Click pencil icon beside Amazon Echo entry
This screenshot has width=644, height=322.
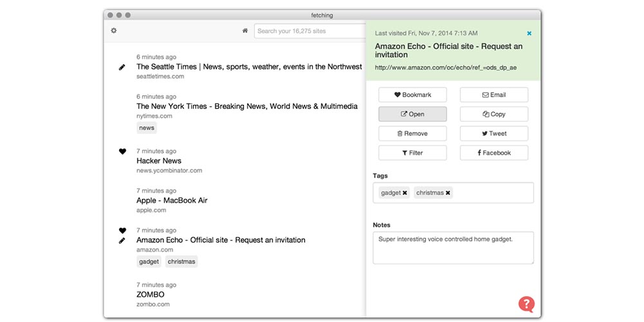tap(122, 240)
